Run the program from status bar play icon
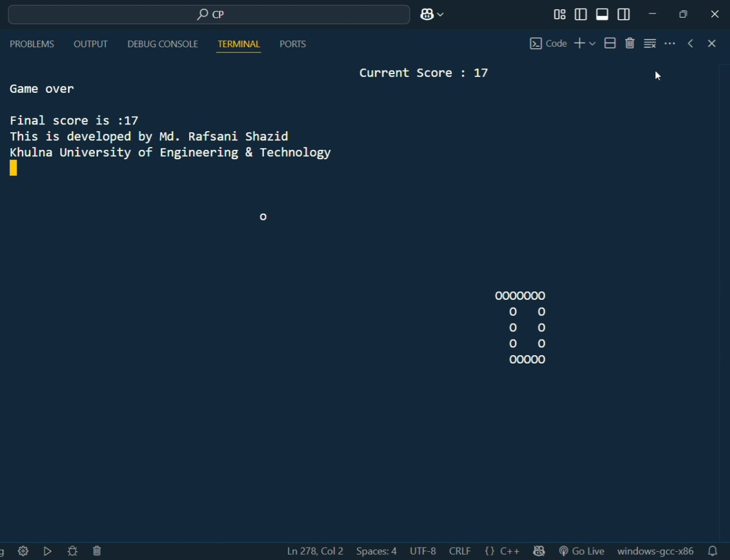The image size is (730, 560). click(x=48, y=551)
